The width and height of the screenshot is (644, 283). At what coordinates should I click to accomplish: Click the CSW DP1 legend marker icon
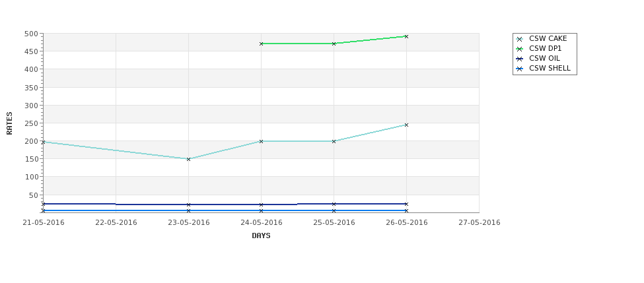pyautogui.click(x=520, y=49)
